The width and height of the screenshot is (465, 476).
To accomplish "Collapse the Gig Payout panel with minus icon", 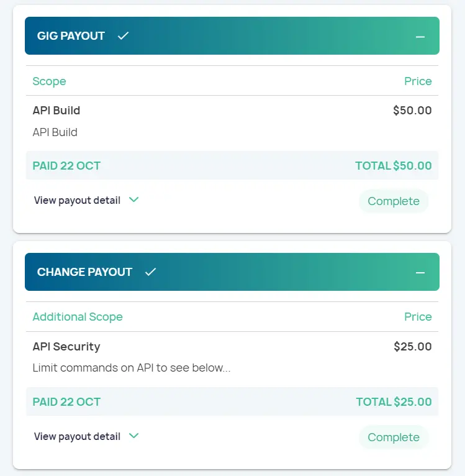I will pos(420,37).
